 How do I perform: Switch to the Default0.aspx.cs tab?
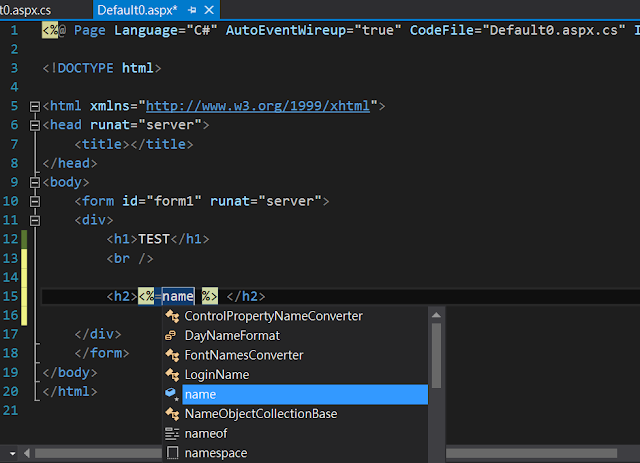point(25,10)
